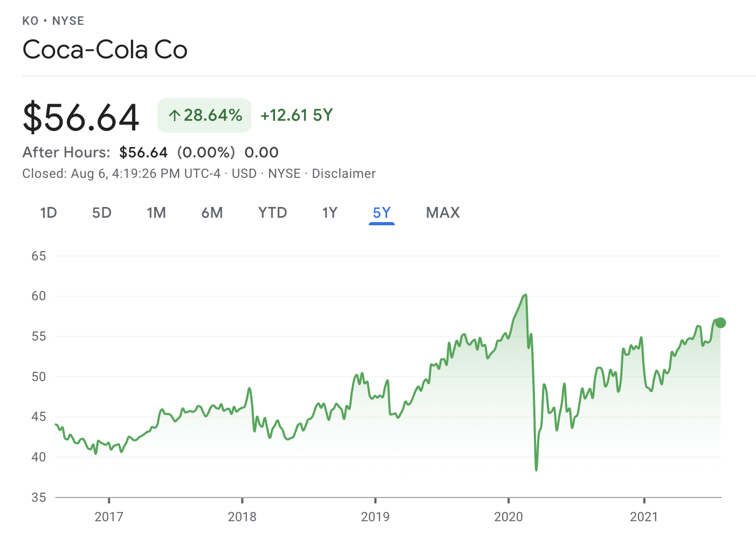Open the 6M chart view
Viewport: 756px width, 539px height.
[212, 213]
